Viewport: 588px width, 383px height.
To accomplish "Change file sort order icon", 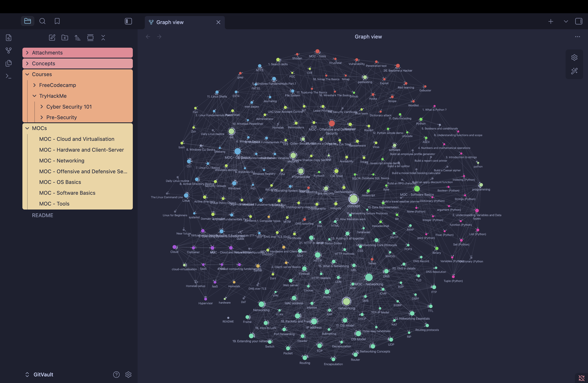I will [78, 38].
